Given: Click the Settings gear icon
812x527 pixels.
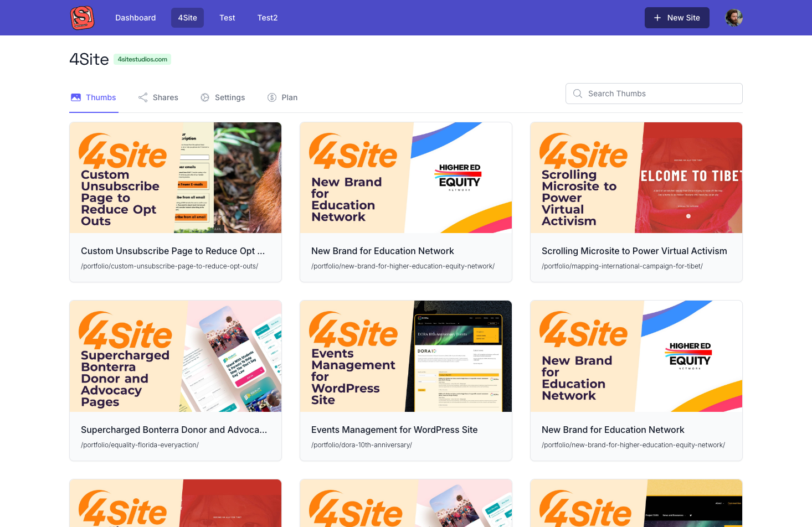Looking at the screenshot, I should click(x=205, y=97).
